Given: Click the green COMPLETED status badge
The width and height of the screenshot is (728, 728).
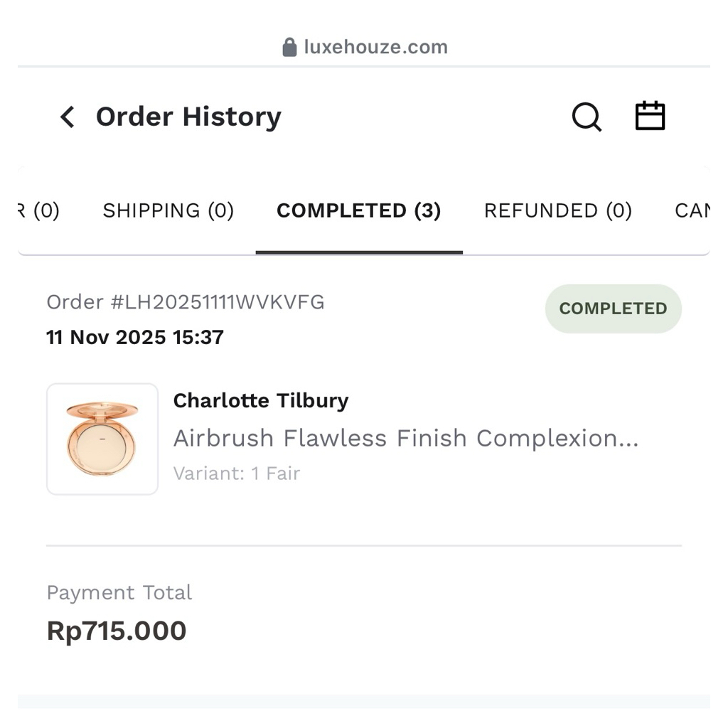Looking at the screenshot, I should (x=613, y=309).
